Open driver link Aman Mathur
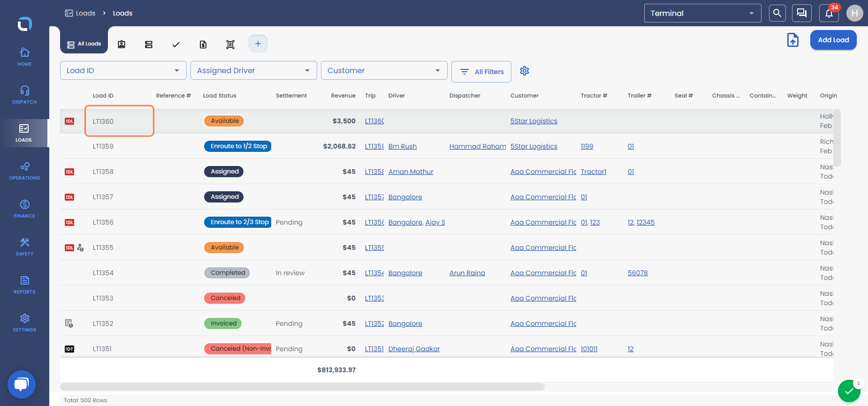The width and height of the screenshot is (868, 406). click(411, 172)
